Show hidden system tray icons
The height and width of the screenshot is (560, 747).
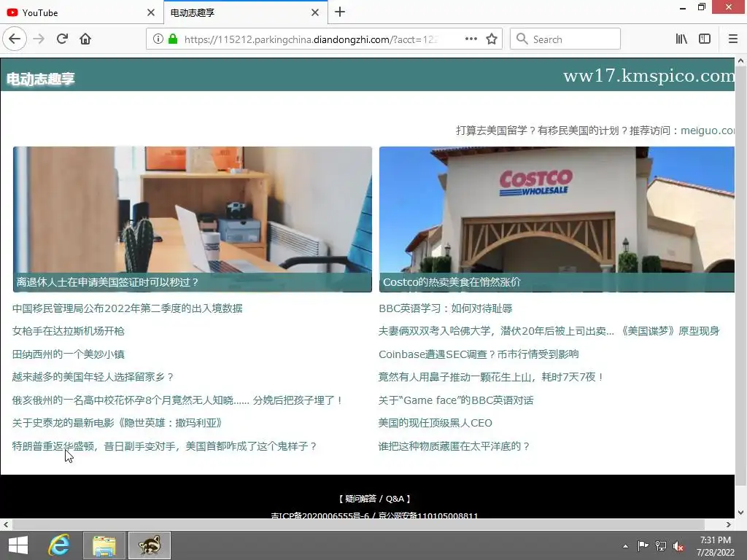[x=625, y=546]
